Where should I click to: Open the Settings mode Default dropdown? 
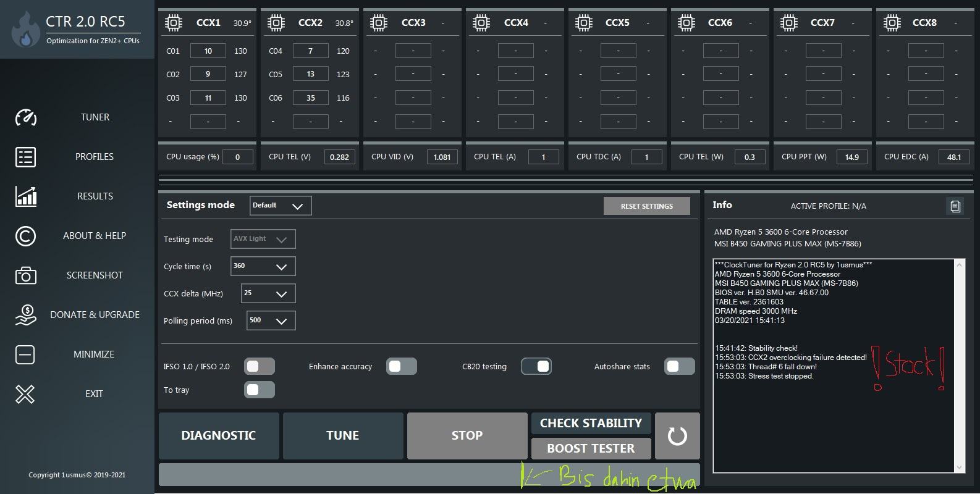[281, 206]
